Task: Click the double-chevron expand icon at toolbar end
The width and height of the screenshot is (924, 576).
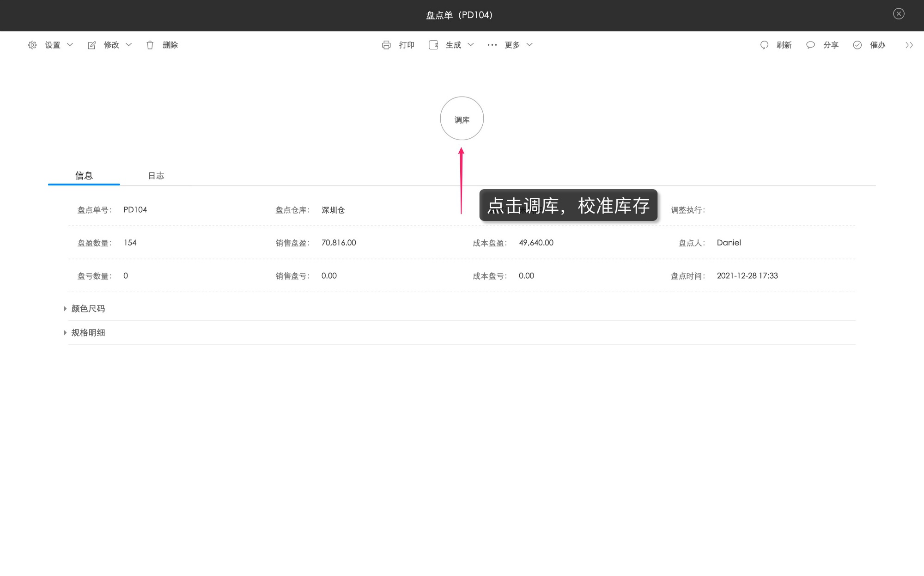Action: 909,45
